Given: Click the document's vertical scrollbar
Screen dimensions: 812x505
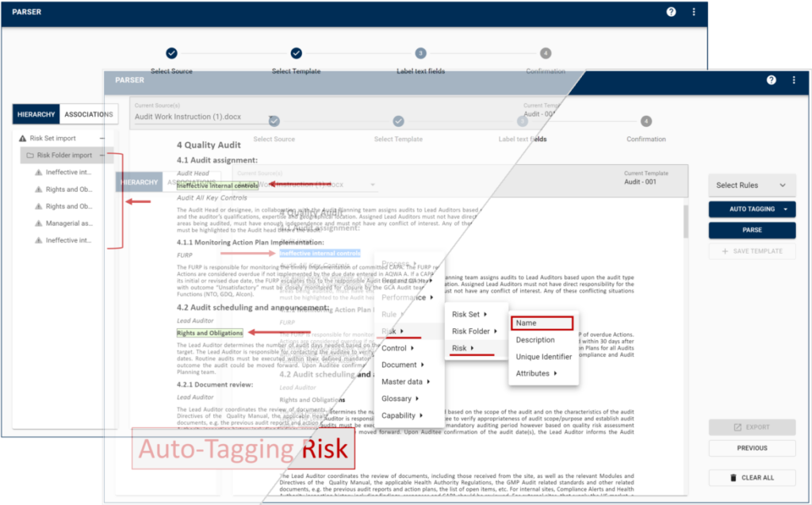Looking at the screenshot, I should coord(686,222).
